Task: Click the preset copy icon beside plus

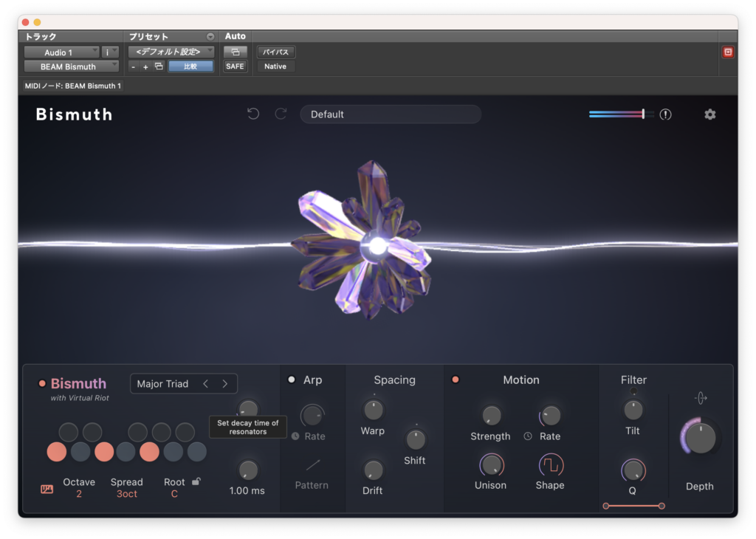Action: click(x=159, y=66)
